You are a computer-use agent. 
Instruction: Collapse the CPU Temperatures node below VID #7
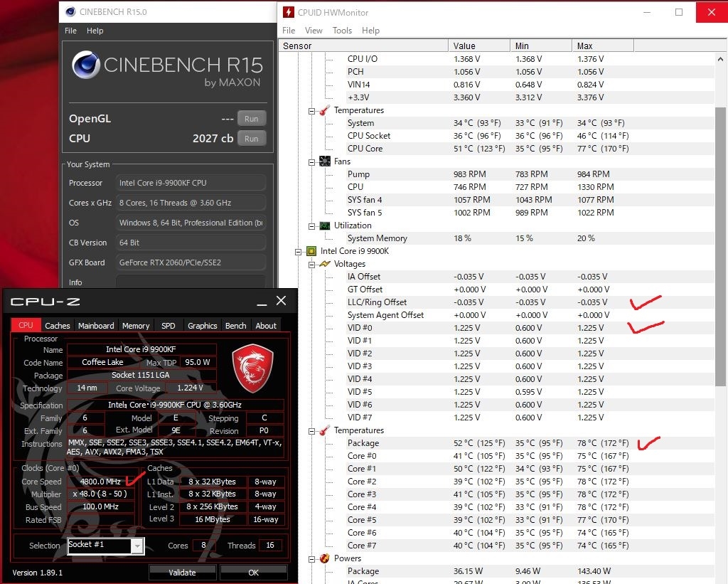point(312,431)
